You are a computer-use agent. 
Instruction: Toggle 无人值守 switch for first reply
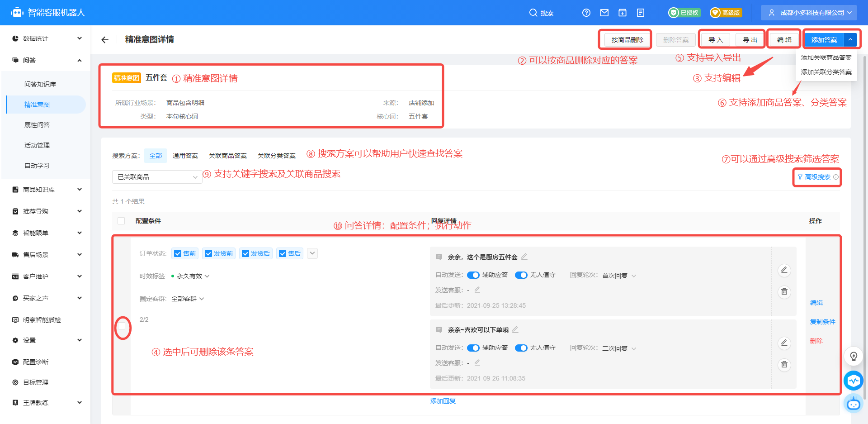pyautogui.click(x=521, y=275)
